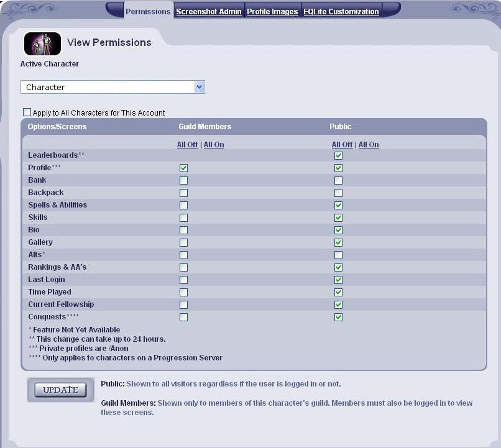Screen dimensions: 501x448
Task: Uncheck Last Login Public checkbox
Action: click(338, 280)
